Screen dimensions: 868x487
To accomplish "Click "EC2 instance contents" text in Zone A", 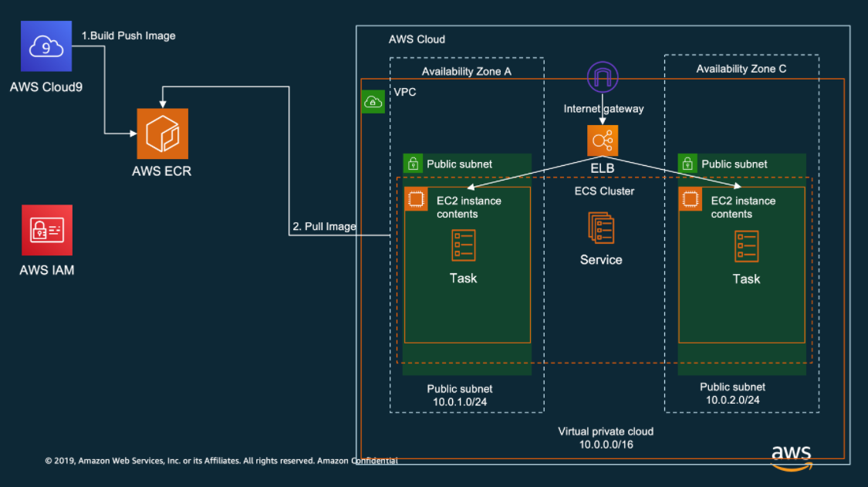I will pos(469,207).
